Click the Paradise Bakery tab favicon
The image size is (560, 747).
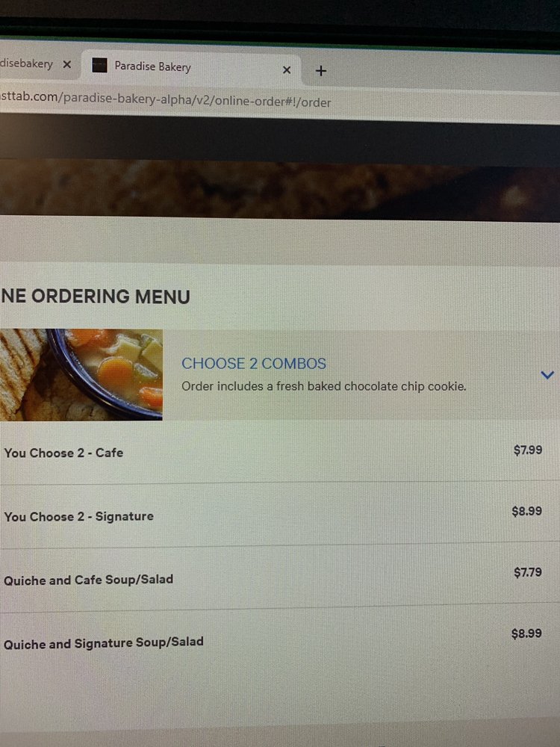(x=99, y=65)
